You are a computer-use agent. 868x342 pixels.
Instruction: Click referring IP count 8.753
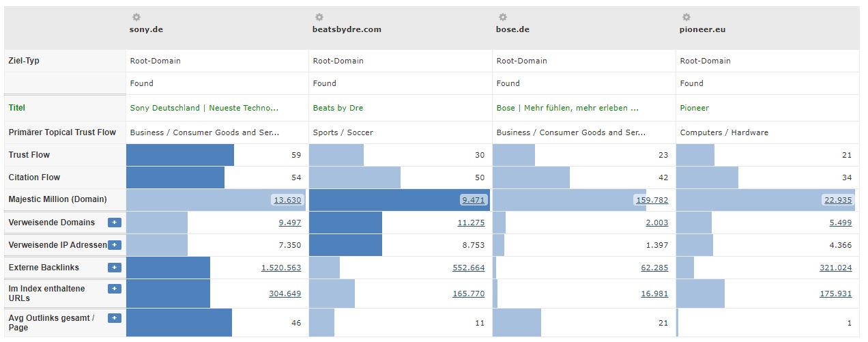[x=474, y=245]
